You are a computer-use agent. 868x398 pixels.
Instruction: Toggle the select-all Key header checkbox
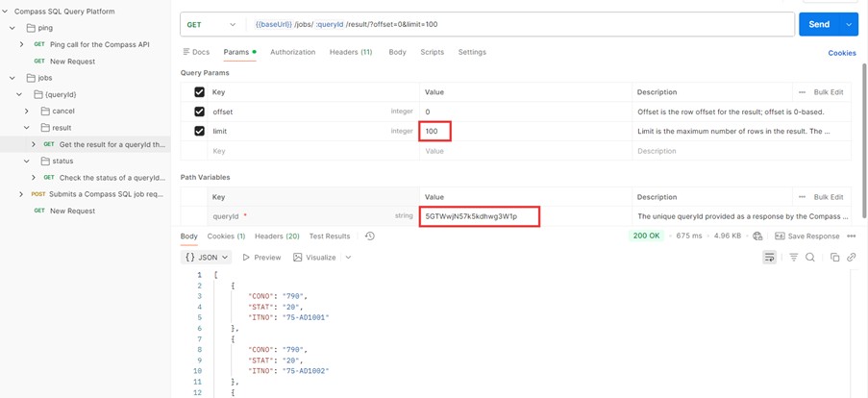coord(199,92)
